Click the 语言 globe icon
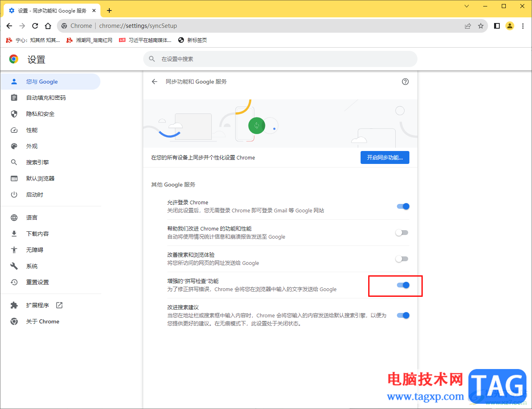This screenshot has width=532, height=409. (14, 218)
